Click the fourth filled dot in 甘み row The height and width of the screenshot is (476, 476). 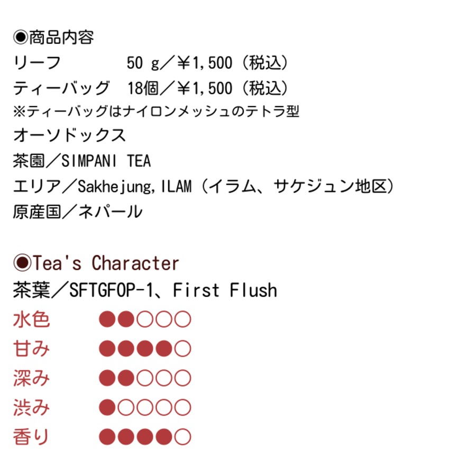click(x=163, y=349)
